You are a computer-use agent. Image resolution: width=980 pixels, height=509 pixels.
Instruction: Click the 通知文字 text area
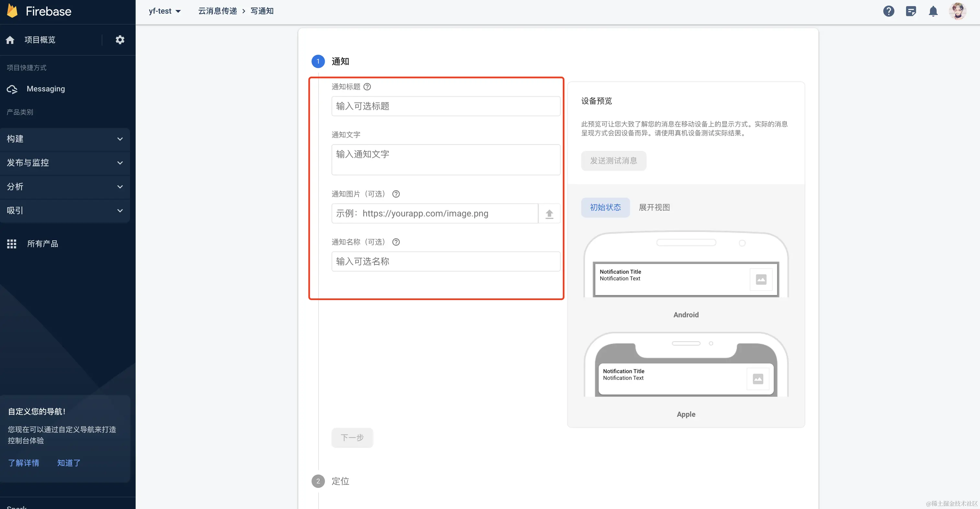point(446,160)
